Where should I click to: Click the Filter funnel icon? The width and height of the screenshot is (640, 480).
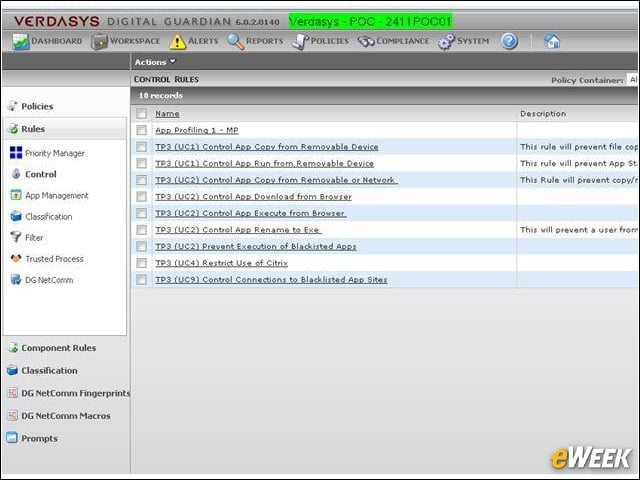[x=16, y=237]
